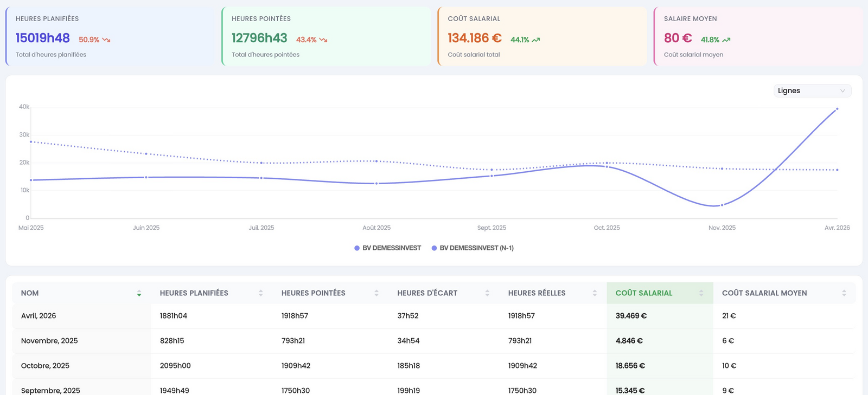Click sort arrows on Heures Pointées column
This screenshot has height=395, width=868.
coord(376,293)
